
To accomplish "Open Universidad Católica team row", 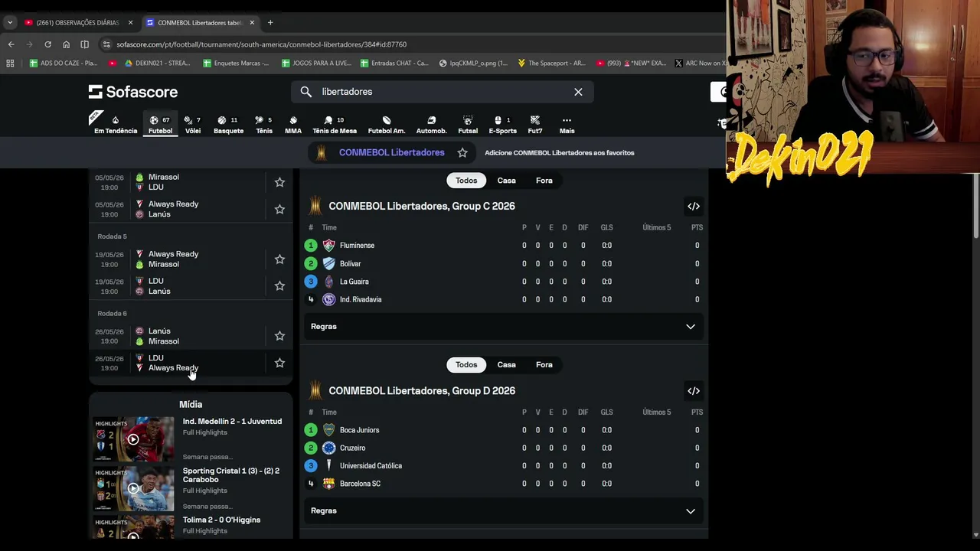I will [x=503, y=465].
